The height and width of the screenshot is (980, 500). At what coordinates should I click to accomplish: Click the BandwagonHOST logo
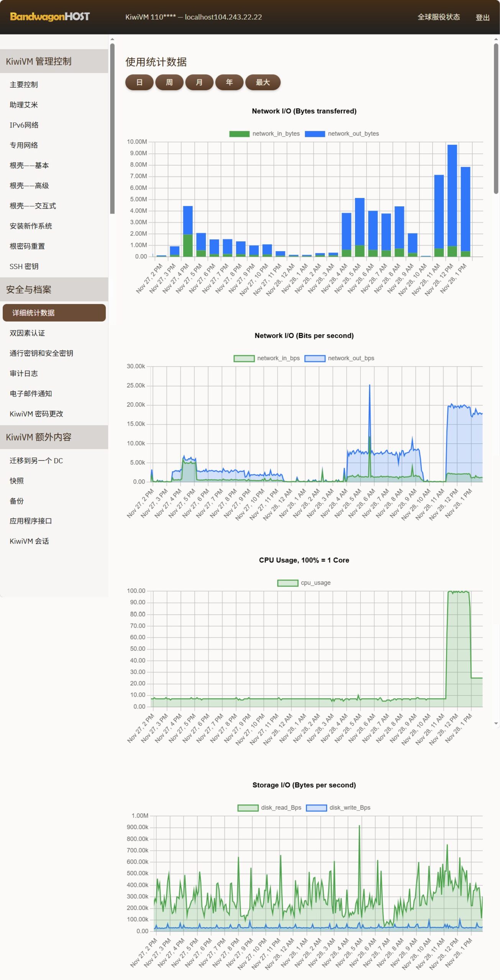tap(50, 17)
